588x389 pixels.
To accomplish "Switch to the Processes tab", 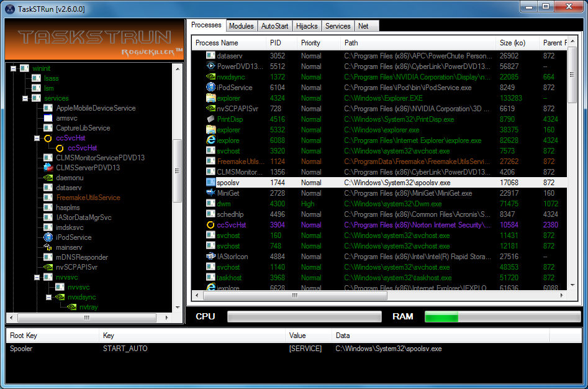I will [206, 25].
